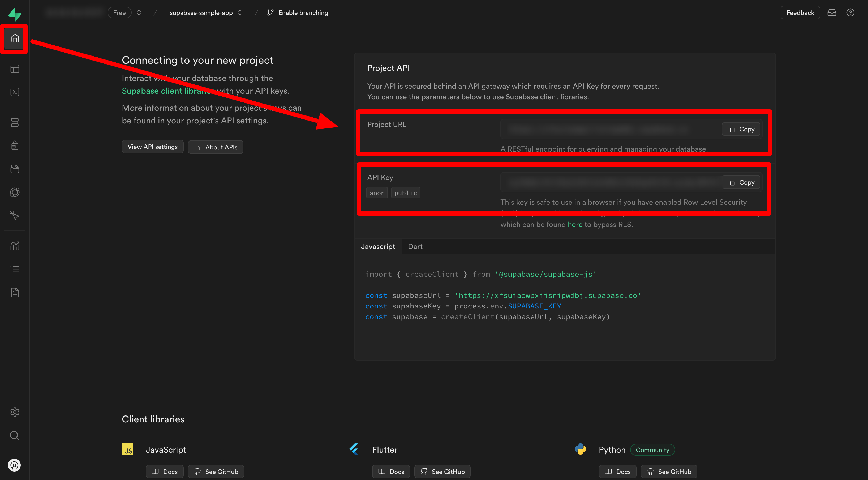Open the SQL Editor icon

coord(15,92)
